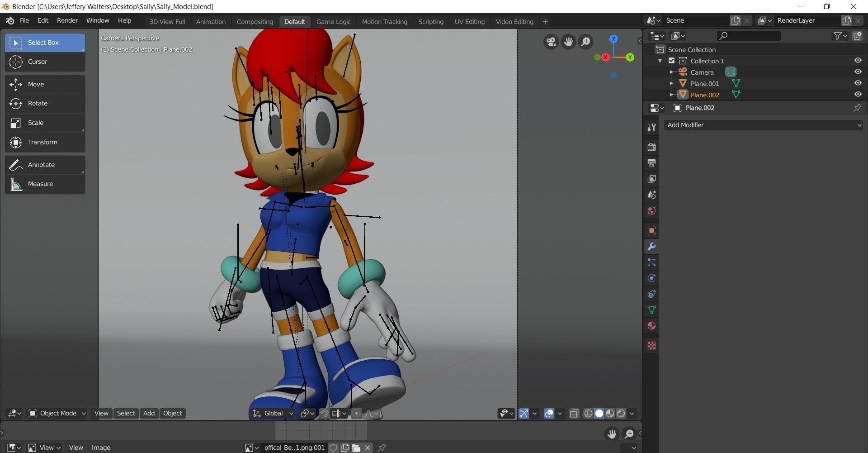The height and width of the screenshot is (453, 868).
Task: Click Plane.001 mesh data icon
Action: pyautogui.click(x=736, y=83)
